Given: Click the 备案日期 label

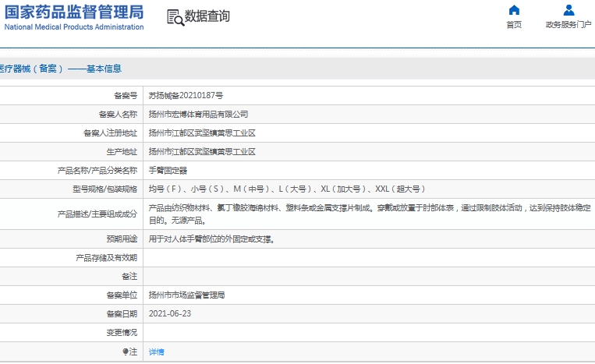Looking at the screenshot, I should tap(122, 314).
